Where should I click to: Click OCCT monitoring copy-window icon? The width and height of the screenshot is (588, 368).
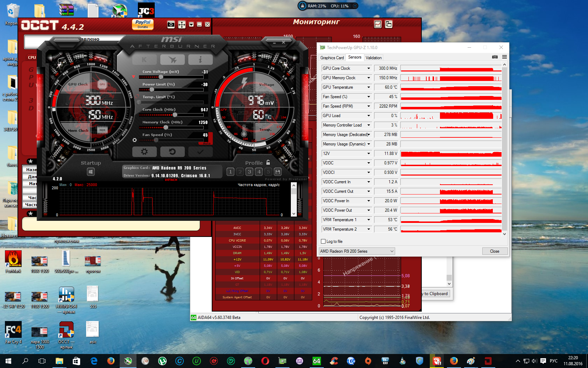pos(388,24)
